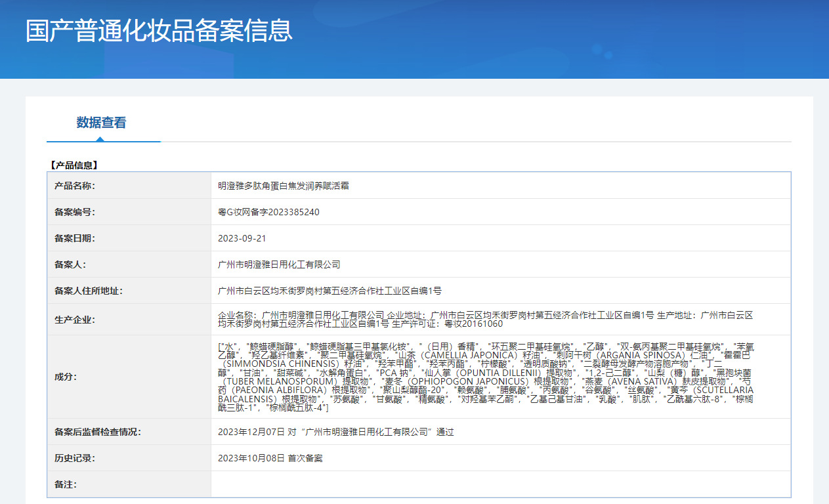
Task: Click the 【产品信息】 section heading
Action: [x=74, y=165]
